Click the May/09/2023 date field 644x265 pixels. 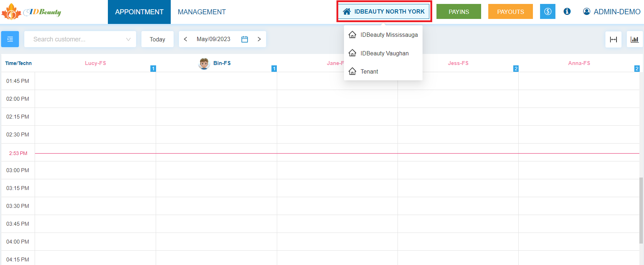click(214, 39)
